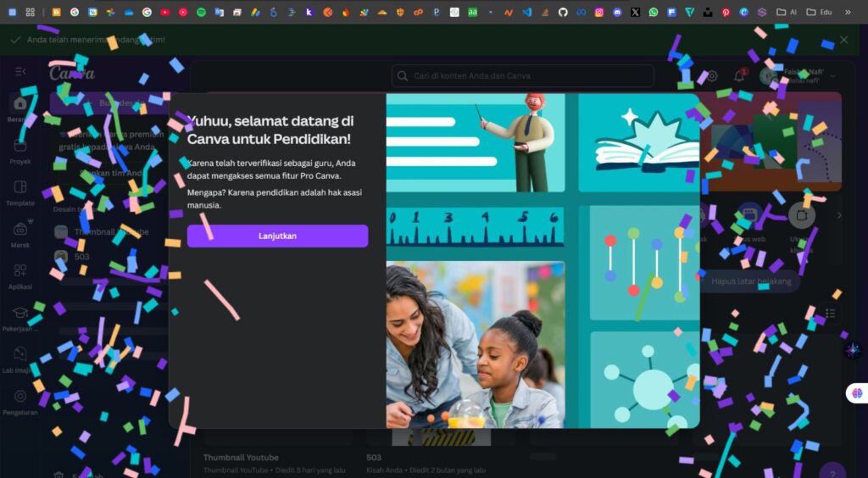The width and height of the screenshot is (868, 478).
Task: Open Pekerjaan kelas in the sidebar
Action: pyautogui.click(x=20, y=318)
